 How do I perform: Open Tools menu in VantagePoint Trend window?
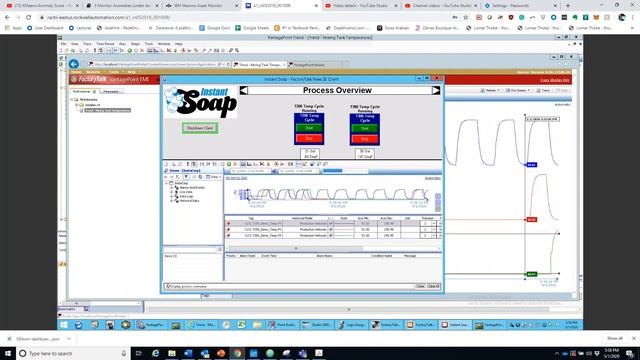pyautogui.click(x=149, y=44)
